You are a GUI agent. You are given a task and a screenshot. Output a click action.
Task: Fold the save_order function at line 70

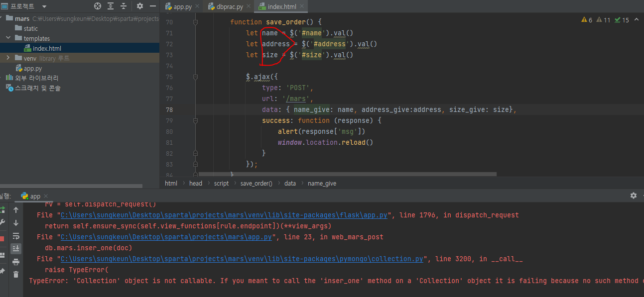[195, 22]
